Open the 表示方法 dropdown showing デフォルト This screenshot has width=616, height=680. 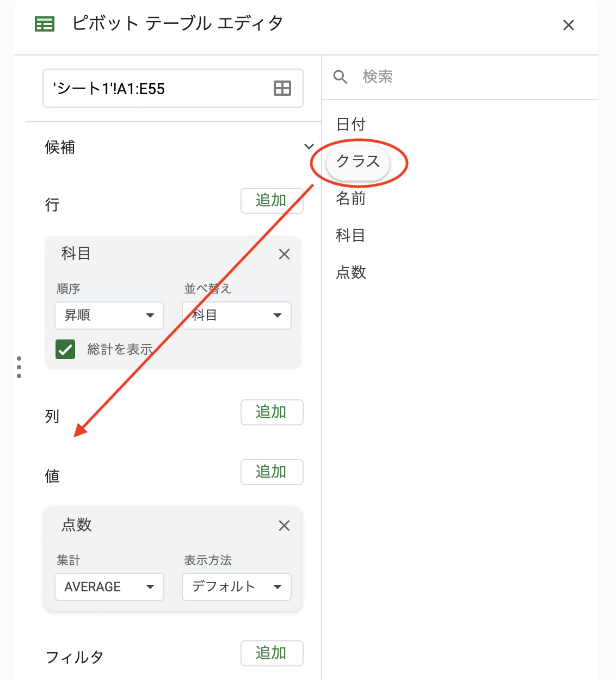tap(236, 587)
